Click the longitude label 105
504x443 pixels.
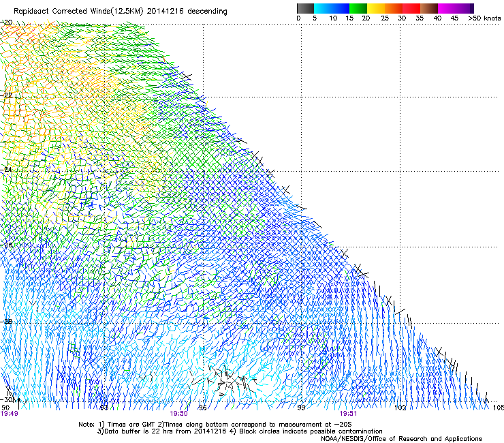[499, 408]
